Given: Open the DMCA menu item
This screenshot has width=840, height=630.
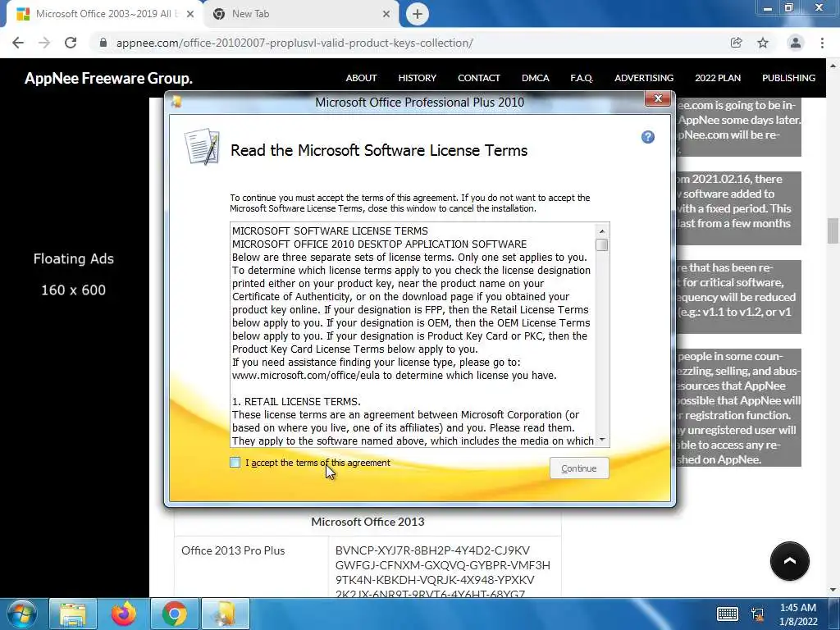Looking at the screenshot, I should (x=535, y=78).
